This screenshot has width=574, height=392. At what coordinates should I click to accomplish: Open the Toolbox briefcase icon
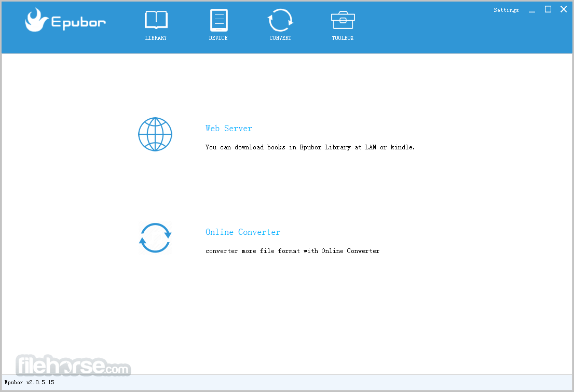(x=343, y=20)
